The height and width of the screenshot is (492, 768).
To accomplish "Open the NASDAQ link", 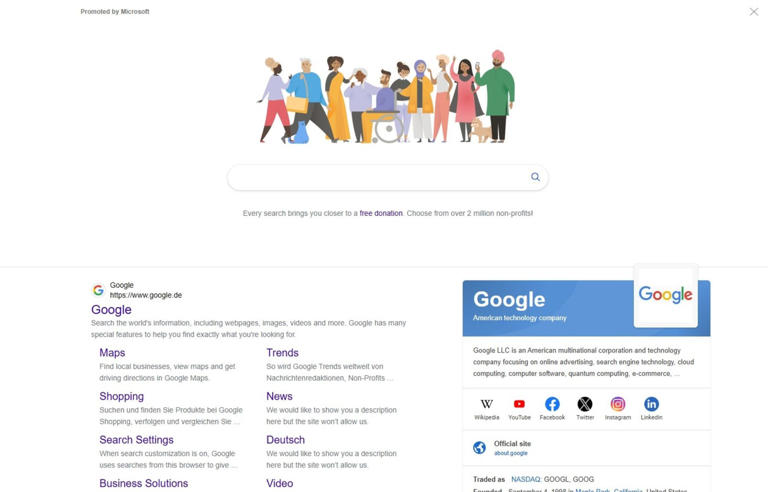I will point(526,479).
